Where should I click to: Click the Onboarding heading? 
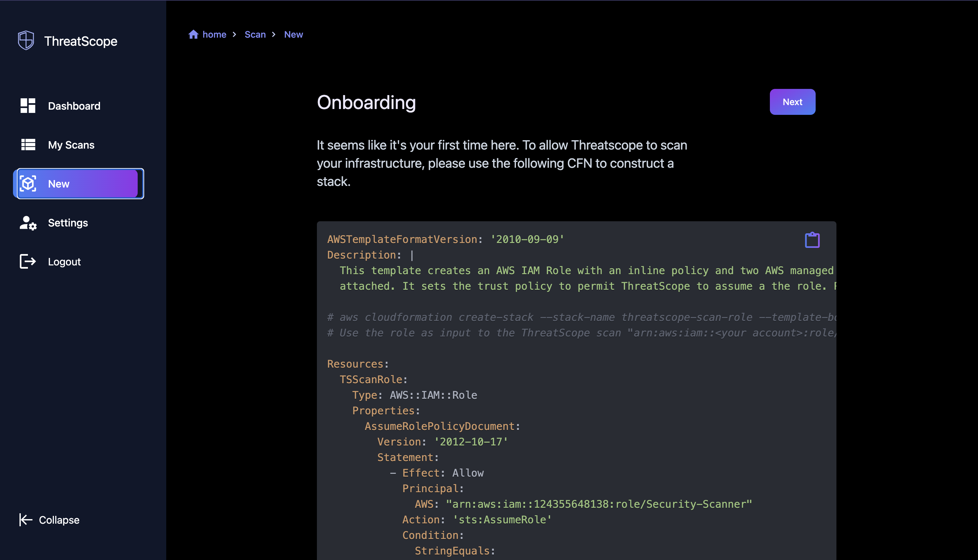[x=366, y=103]
